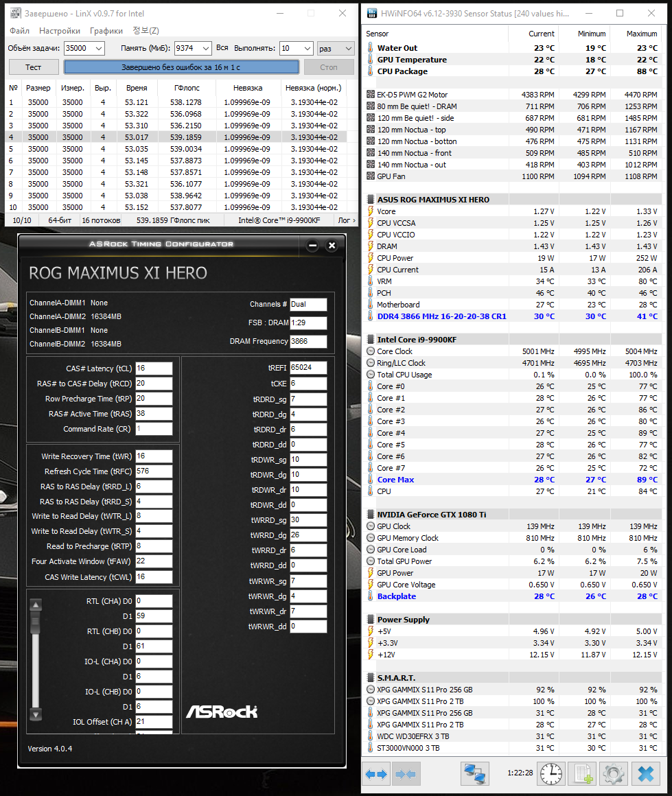Reset HWiNFO elapsed time clock icon
Image resolution: width=672 pixels, height=796 pixels.
551,773
